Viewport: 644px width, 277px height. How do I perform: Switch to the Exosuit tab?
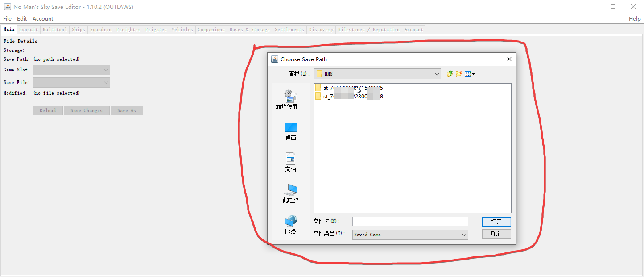pos(28,29)
